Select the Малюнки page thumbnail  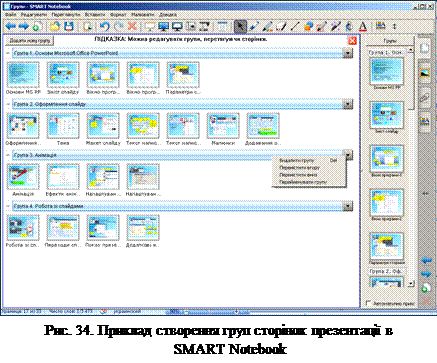(x=223, y=126)
